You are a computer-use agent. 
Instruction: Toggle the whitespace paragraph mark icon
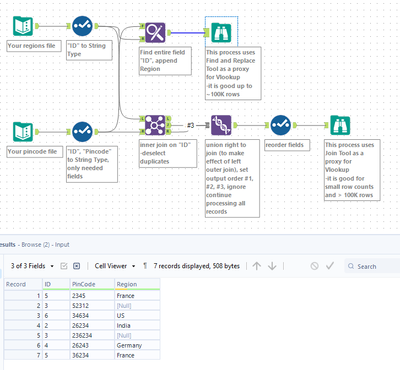coord(145,266)
